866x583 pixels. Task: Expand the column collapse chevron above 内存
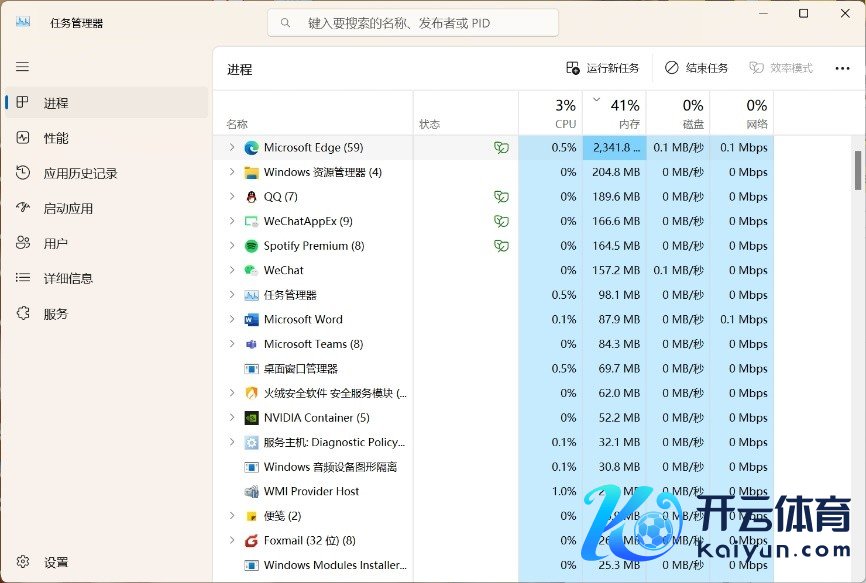(597, 99)
